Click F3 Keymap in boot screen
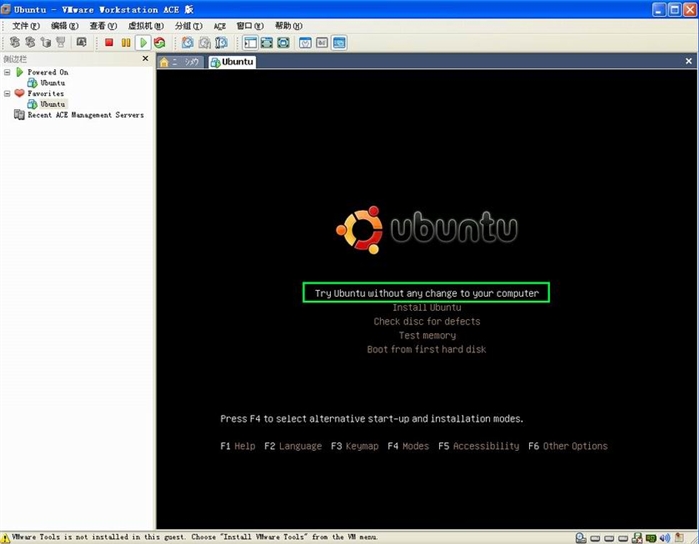Image resolution: width=699 pixels, height=544 pixels. point(354,446)
